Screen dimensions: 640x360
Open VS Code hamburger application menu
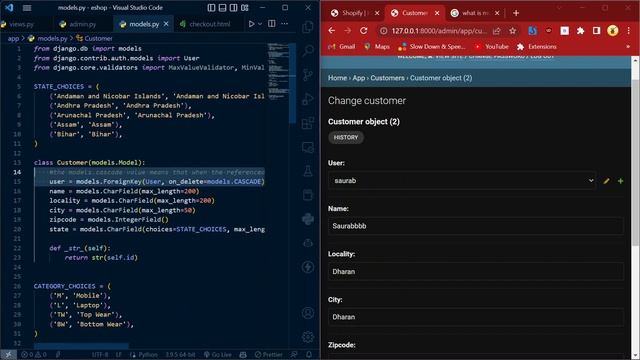(x=27, y=8)
